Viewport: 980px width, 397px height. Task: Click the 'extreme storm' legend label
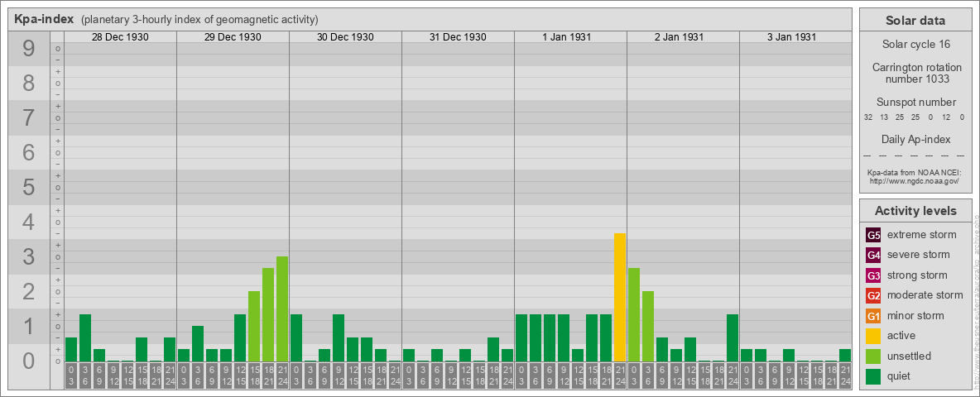pos(921,235)
